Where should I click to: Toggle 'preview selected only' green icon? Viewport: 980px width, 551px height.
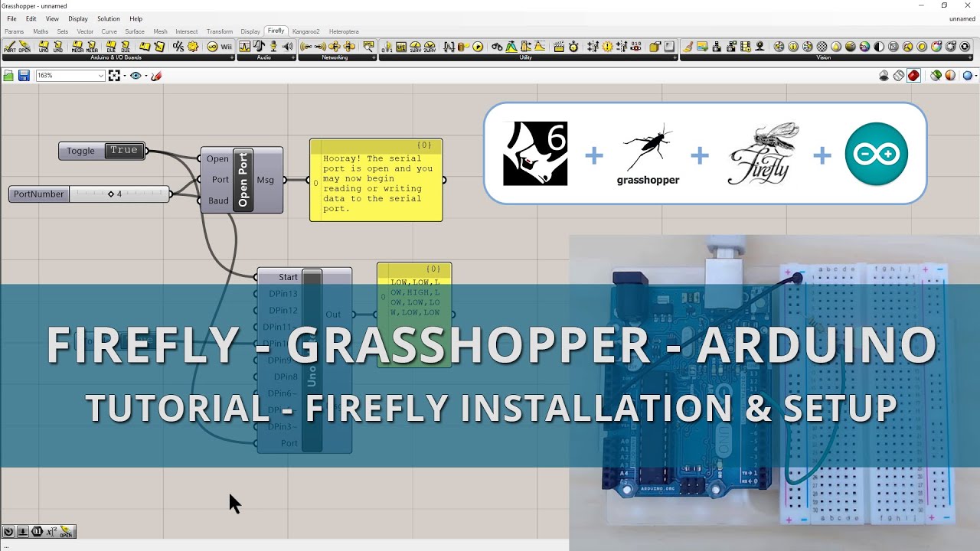(x=935, y=75)
